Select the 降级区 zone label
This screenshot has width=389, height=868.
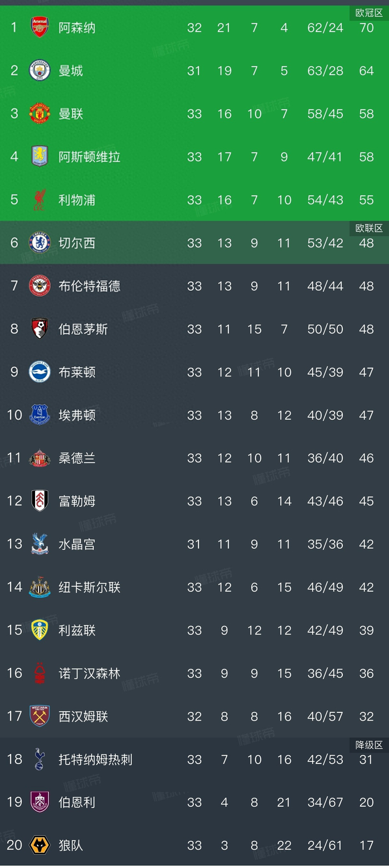point(369,745)
